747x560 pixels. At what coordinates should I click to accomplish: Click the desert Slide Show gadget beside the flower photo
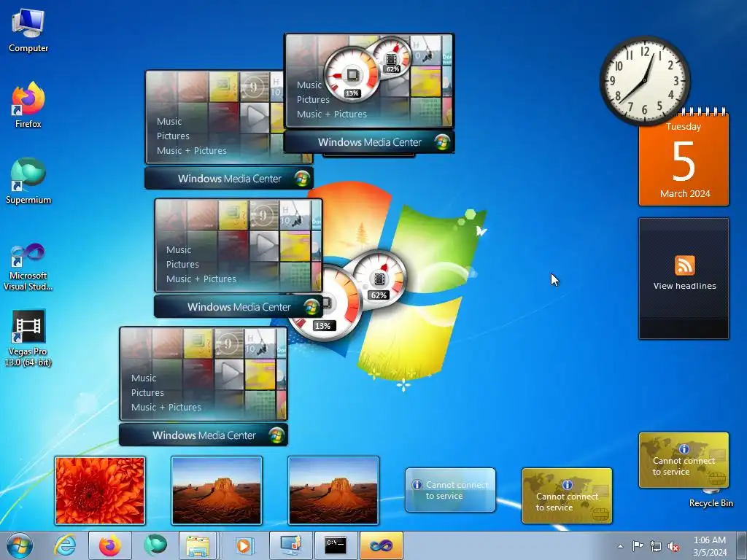pos(217,491)
